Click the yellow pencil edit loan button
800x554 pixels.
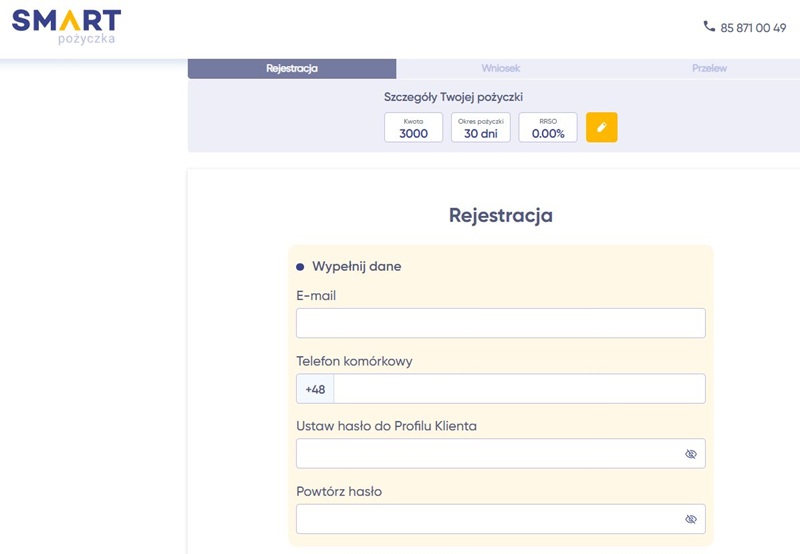point(601,128)
